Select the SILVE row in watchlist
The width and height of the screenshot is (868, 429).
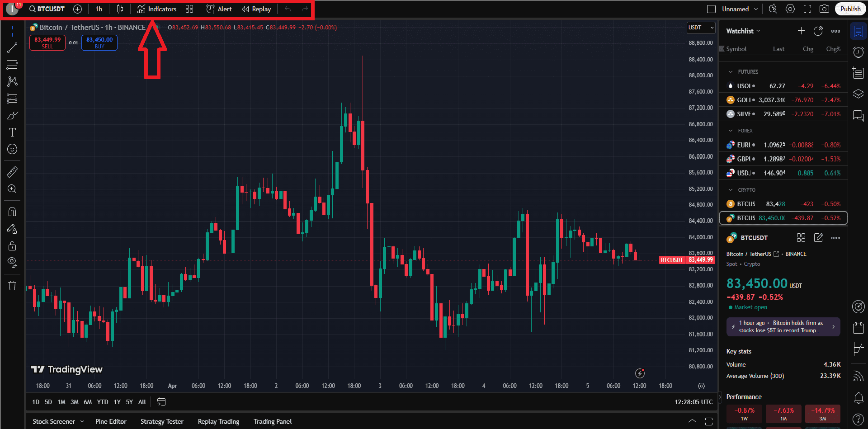click(x=783, y=114)
